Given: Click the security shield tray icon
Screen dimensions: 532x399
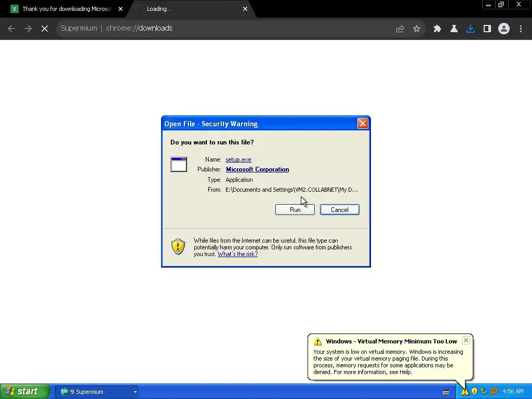Looking at the screenshot, I should click(x=475, y=392).
